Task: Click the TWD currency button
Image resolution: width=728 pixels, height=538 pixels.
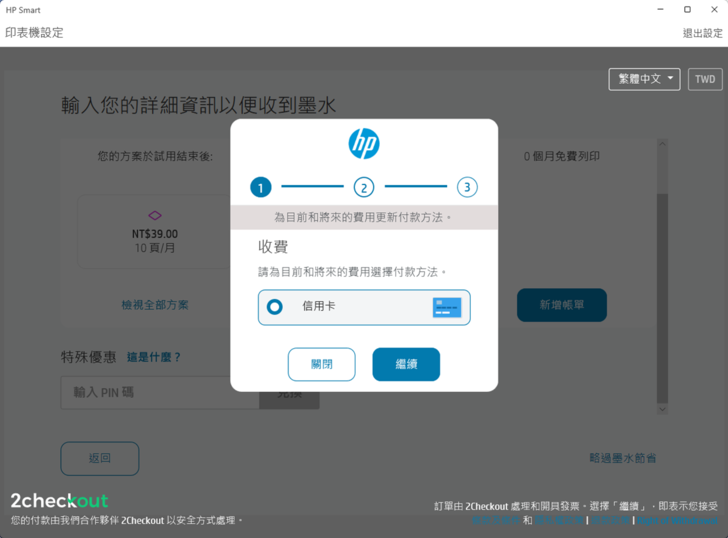Action: pos(705,79)
